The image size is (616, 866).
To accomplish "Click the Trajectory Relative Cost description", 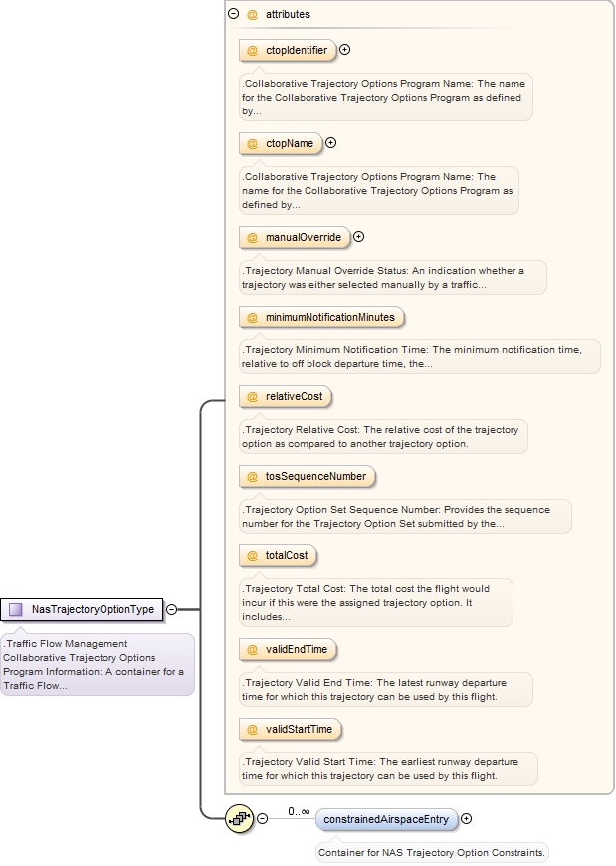I will point(383,436).
